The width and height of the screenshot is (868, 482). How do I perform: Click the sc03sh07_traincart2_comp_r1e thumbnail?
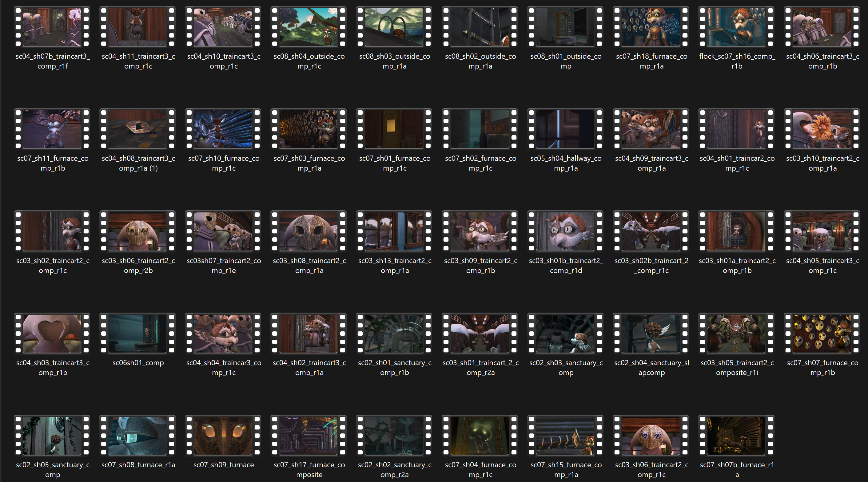tap(223, 231)
